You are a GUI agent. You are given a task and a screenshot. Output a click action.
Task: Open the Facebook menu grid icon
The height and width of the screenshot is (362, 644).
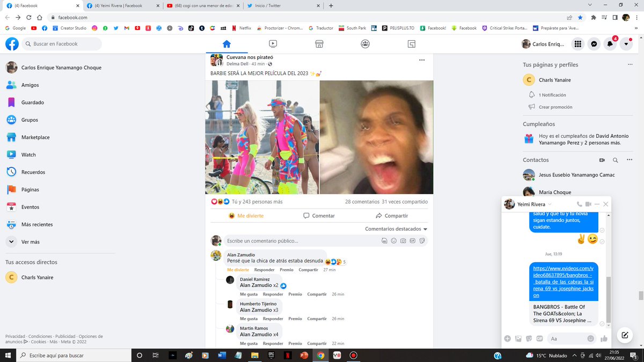578,44
